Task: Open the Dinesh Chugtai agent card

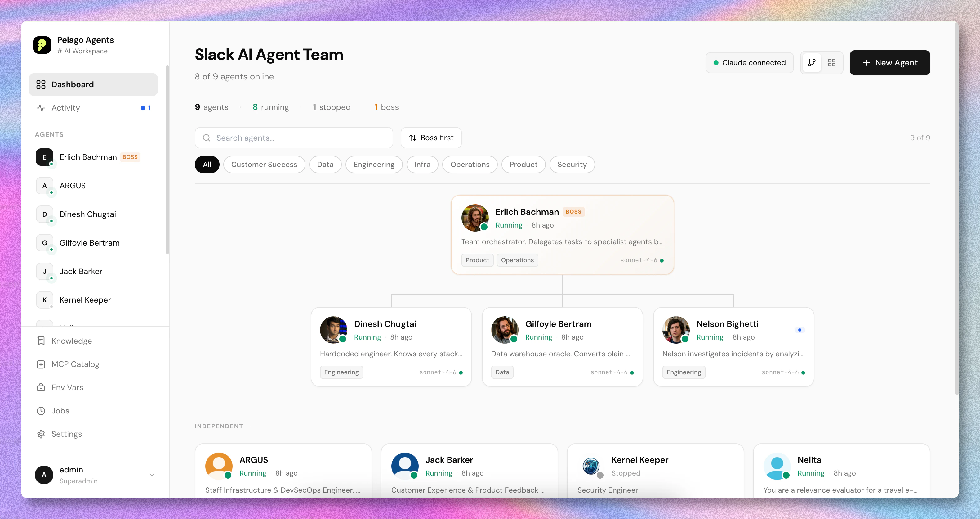Action: point(391,347)
